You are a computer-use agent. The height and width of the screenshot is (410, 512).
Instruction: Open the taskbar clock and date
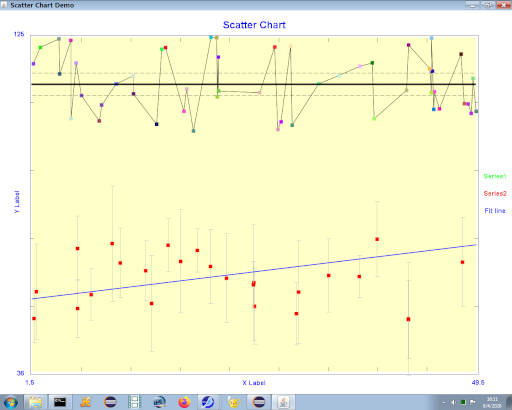pos(492,402)
